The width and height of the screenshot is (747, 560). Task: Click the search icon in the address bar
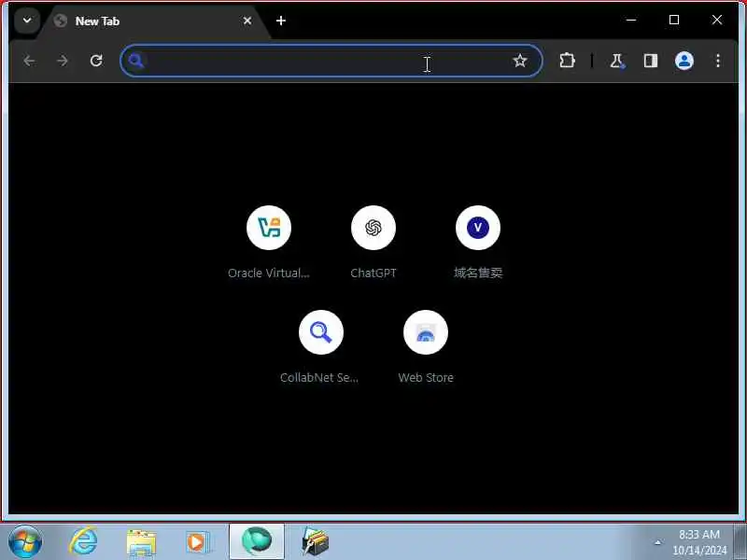pyautogui.click(x=136, y=61)
